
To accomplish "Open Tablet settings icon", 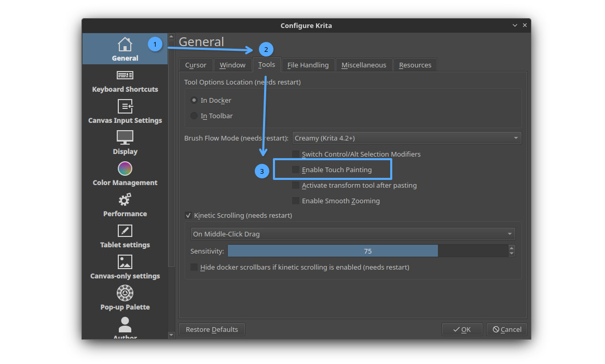I will (x=125, y=231).
